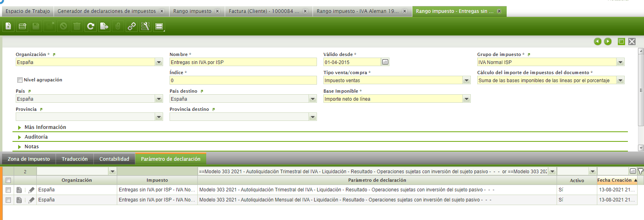This screenshot has width=644, height=220.
Task: Refresh the current record
Action: [91, 26]
